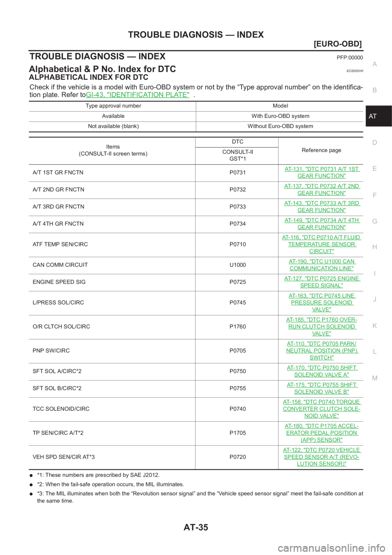Click the DTC code U1000
This screenshot has width=392, height=555.
point(238,265)
